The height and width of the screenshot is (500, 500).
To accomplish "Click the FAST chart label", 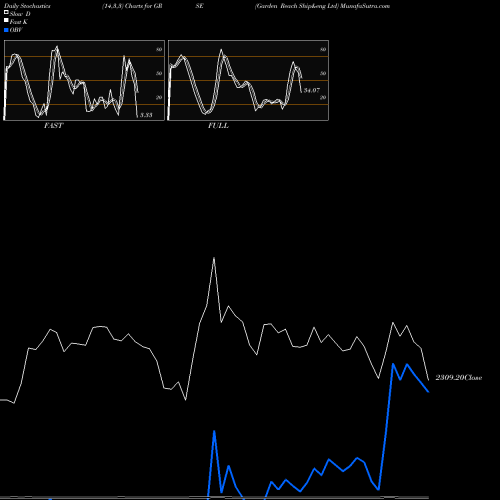I will pos(53,126).
